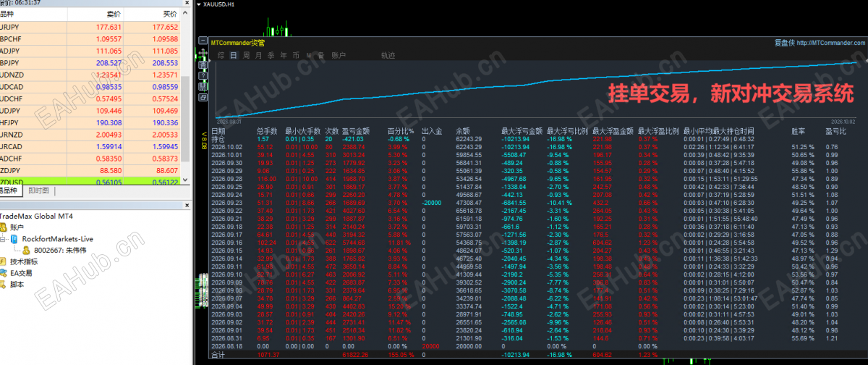Select the 品种 tab in Market Watch

(11, 190)
